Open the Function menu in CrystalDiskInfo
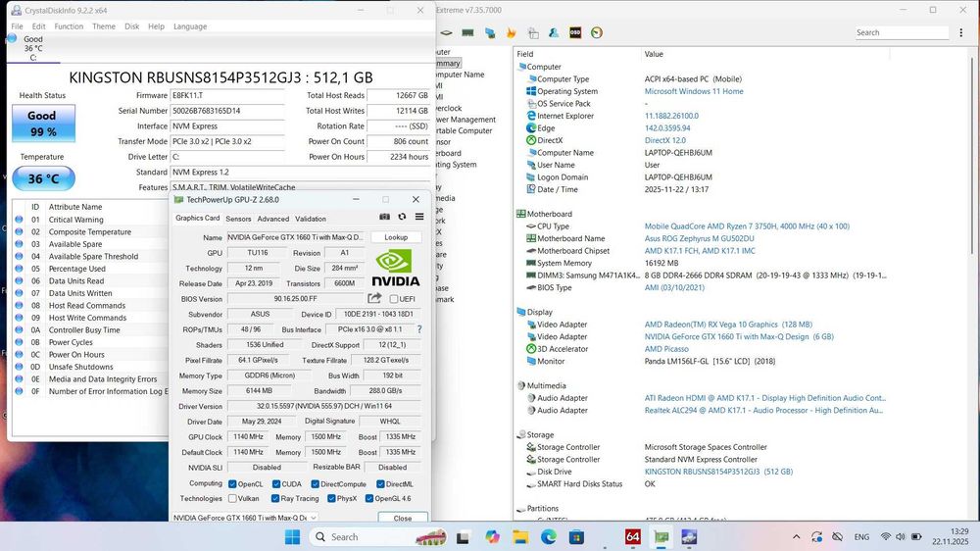The height and width of the screenshot is (551, 980). (69, 26)
